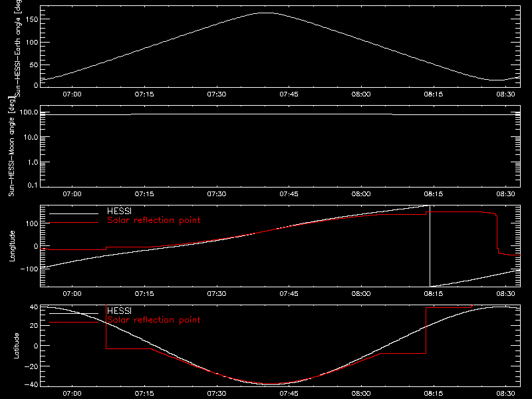Viewport: 532px width, 399px height.
Task: Click the Sun-HESSI-Moon angle axis title
Action: click(x=11, y=146)
